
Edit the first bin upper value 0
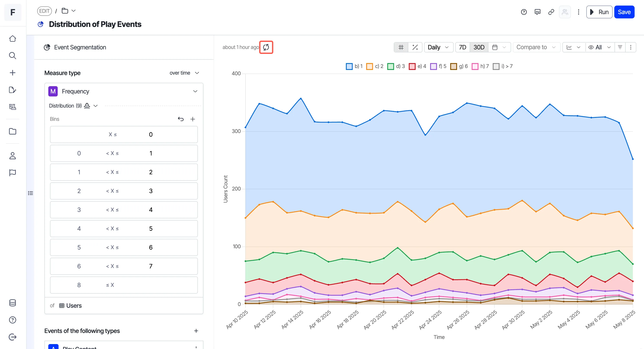coord(151,135)
